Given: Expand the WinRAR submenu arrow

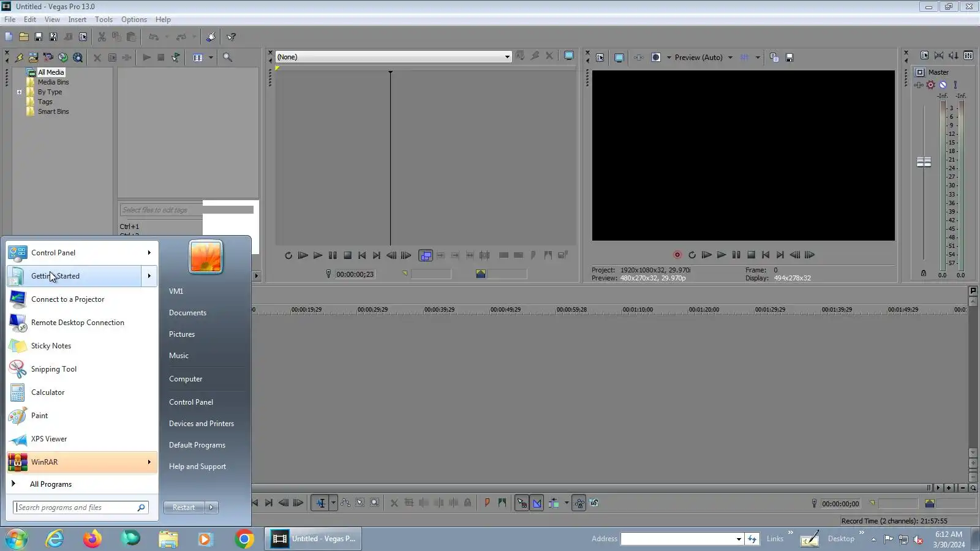Looking at the screenshot, I should click(149, 462).
